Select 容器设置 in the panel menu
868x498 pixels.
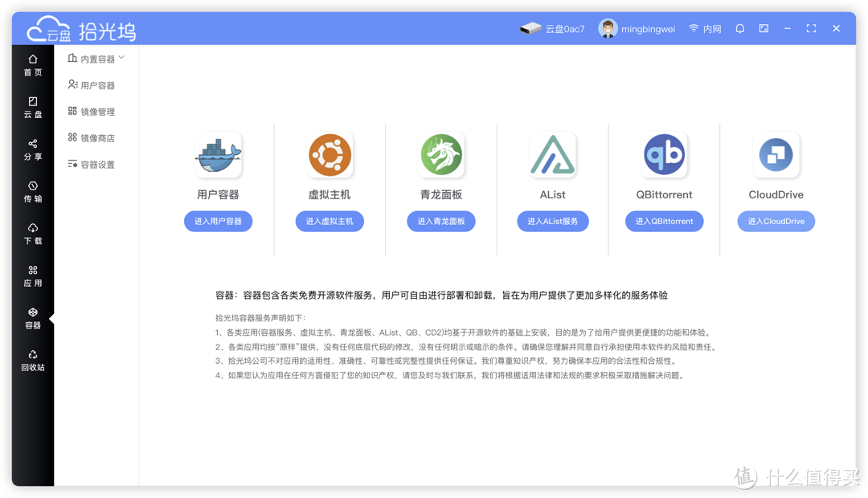point(95,164)
